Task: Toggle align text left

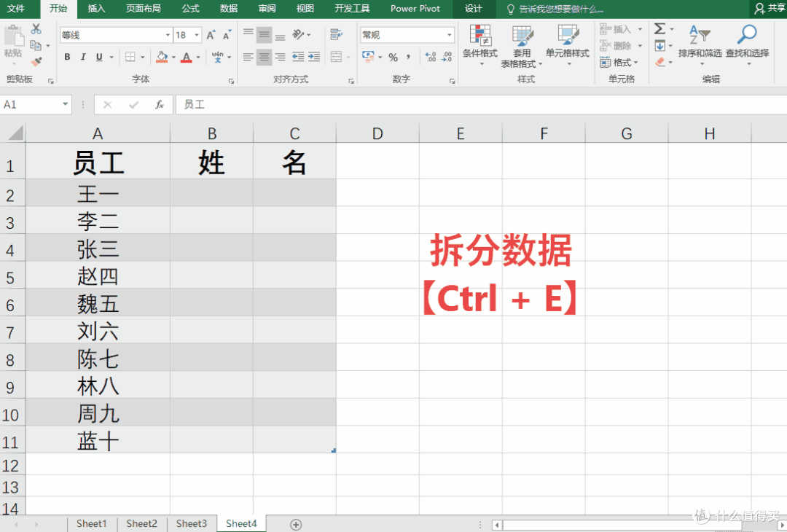Action: click(248, 58)
